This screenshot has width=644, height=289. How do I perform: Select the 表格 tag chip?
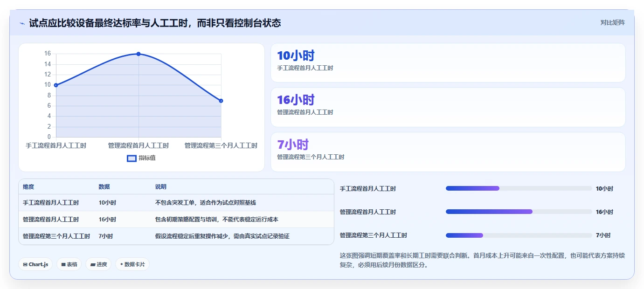[x=69, y=264]
